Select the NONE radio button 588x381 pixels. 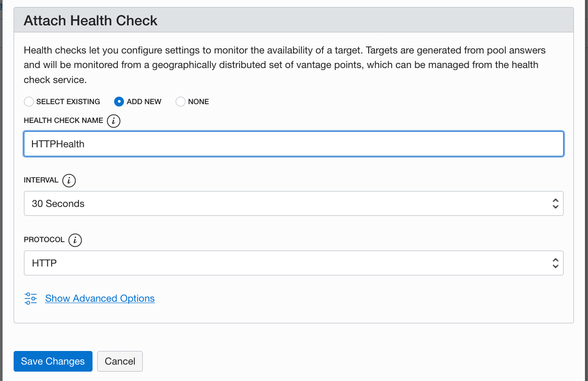tap(181, 102)
